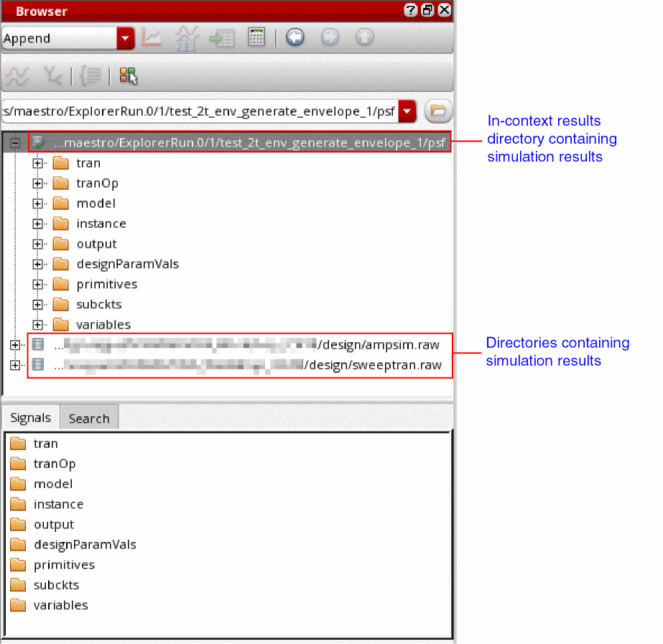Switch to the Signals tab
Image resolution: width=663 pixels, height=644 pixels.
30,418
